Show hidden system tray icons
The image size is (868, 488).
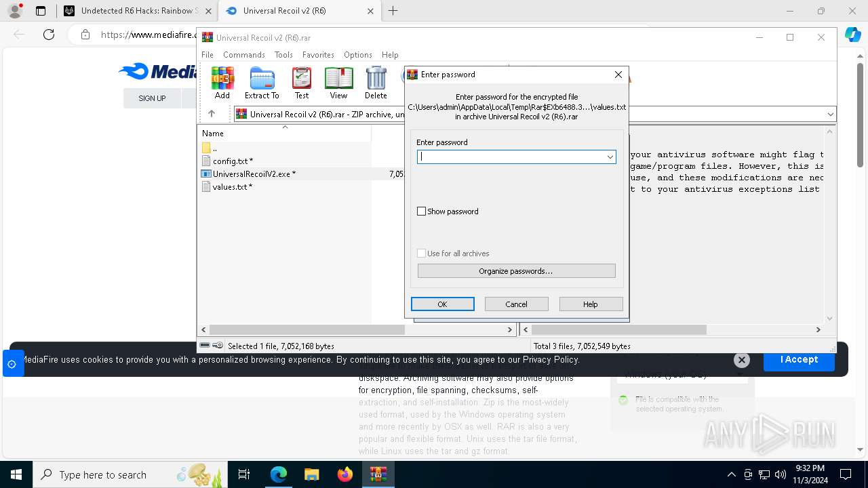point(731,474)
